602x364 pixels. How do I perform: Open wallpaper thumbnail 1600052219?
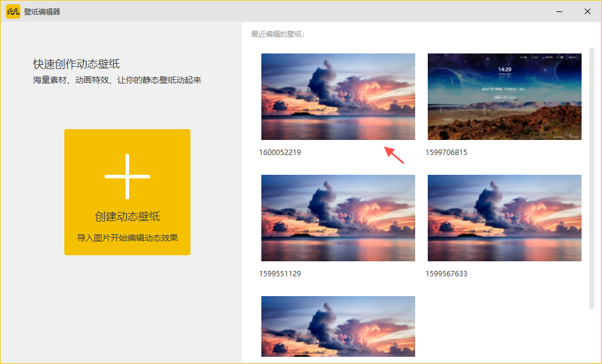[338, 97]
